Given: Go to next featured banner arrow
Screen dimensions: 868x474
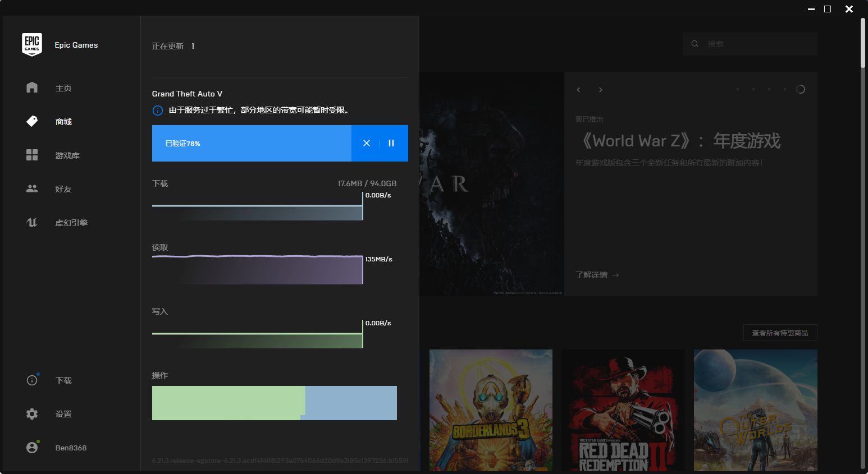Looking at the screenshot, I should (601, 90).
